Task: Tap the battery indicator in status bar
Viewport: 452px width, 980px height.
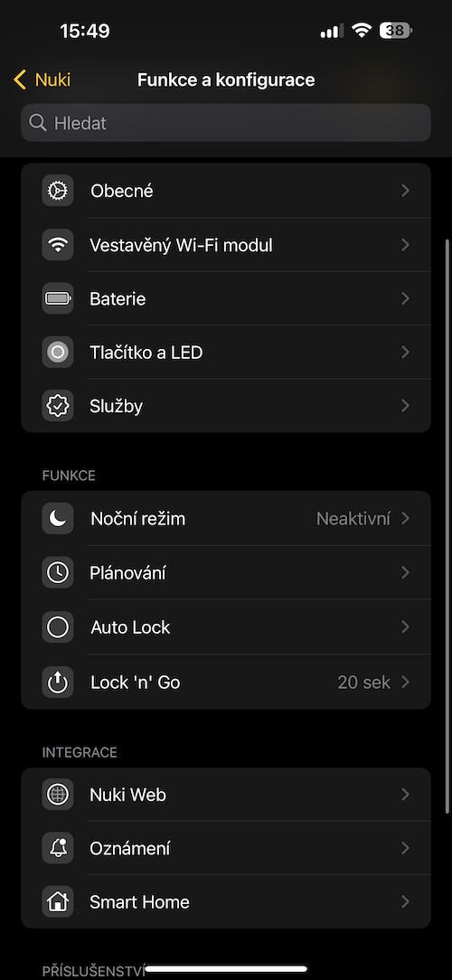Action: (396, 30)
